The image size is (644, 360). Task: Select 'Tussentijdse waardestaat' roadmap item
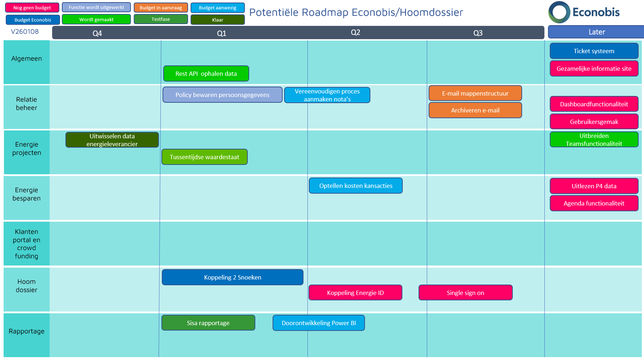coord(204,157)
